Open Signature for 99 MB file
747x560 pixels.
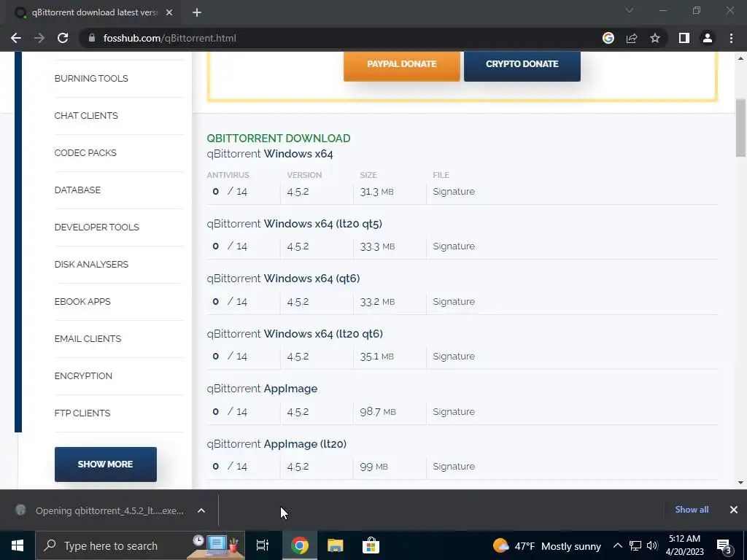pyautogui.click(x=454, y=466)
